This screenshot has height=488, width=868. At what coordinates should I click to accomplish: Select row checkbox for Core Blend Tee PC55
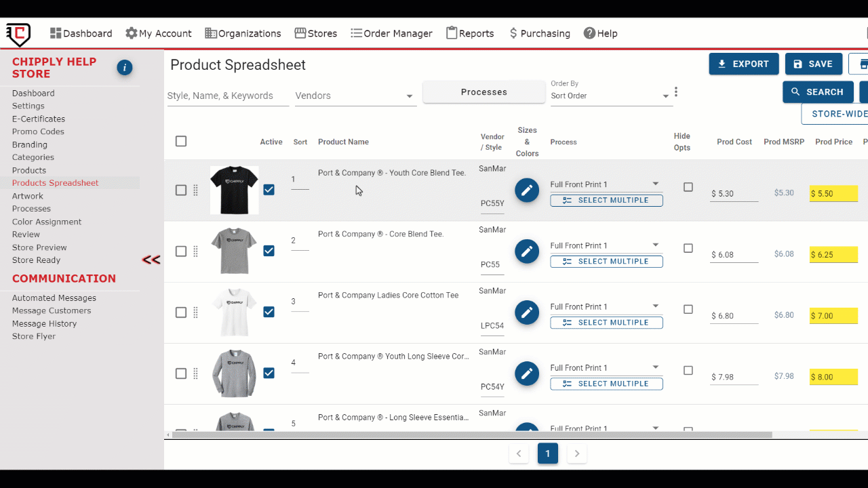click(181, 251)
